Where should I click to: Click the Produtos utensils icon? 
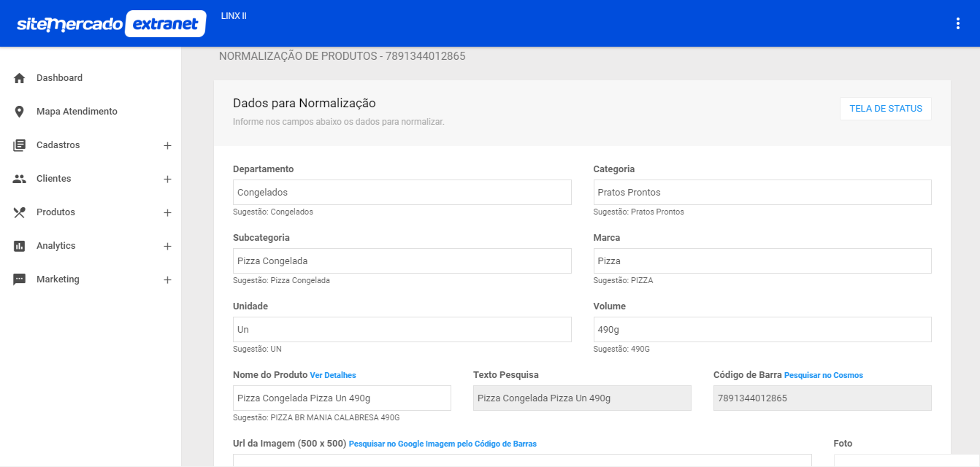pyautogui.click(x=20, y=212)
